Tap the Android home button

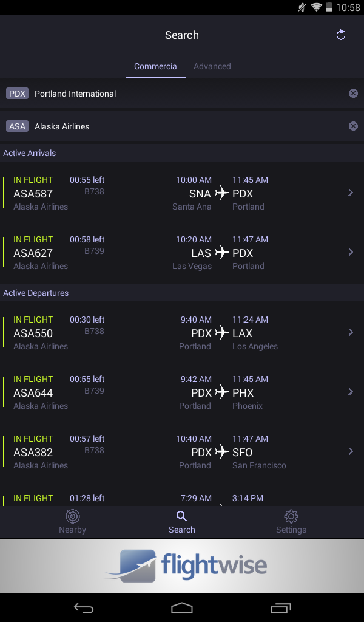(x=182, y=607)
